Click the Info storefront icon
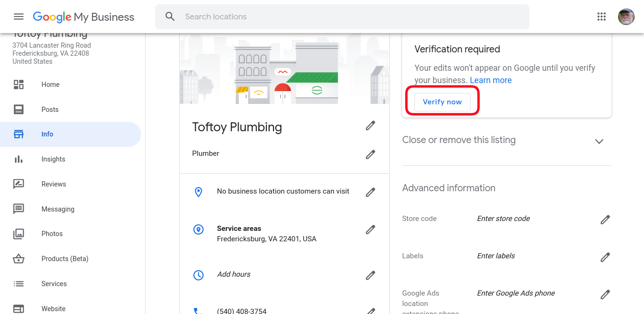The width and height of the screenshot is (644, 314). pyautogui.click(x=18, y=134)
